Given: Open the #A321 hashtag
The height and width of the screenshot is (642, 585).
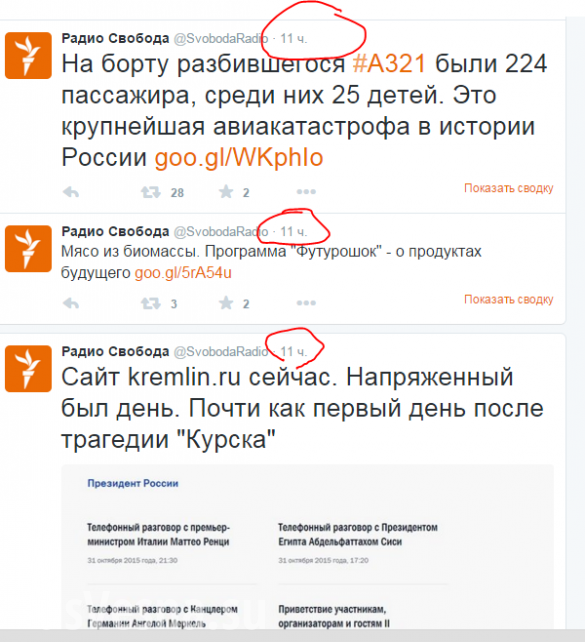Looking at the screenshot, I should [389, 64].
